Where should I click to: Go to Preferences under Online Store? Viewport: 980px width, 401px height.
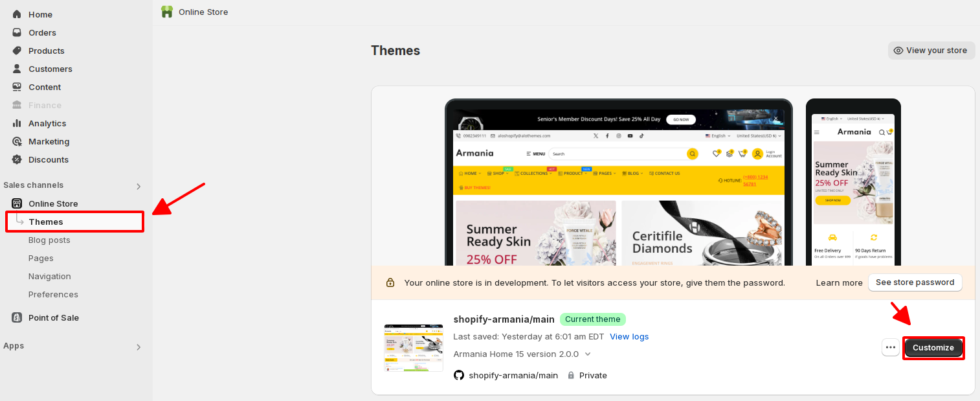click(x=53, y=294)
